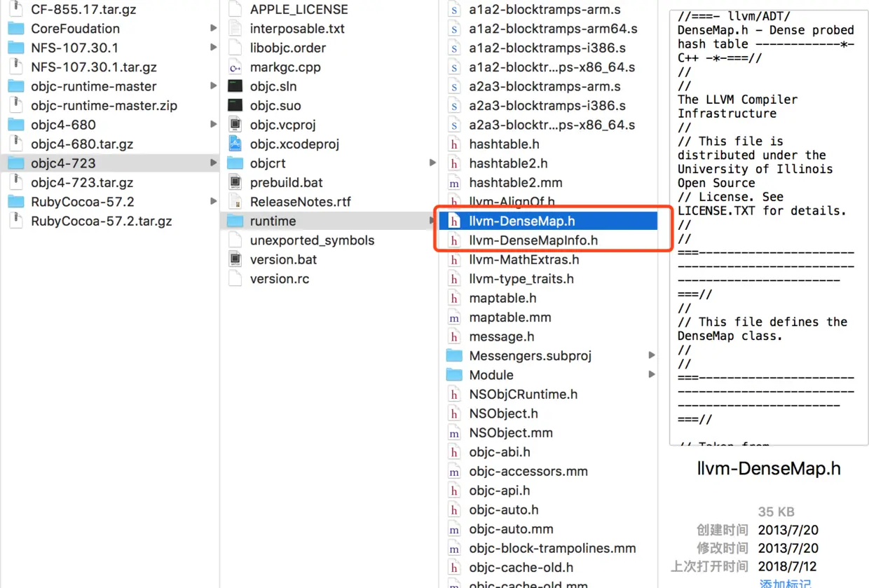869x588 pixels.
Task: Click the llvm-DenseMap.h header icon
Action: (x=454, y=221)
